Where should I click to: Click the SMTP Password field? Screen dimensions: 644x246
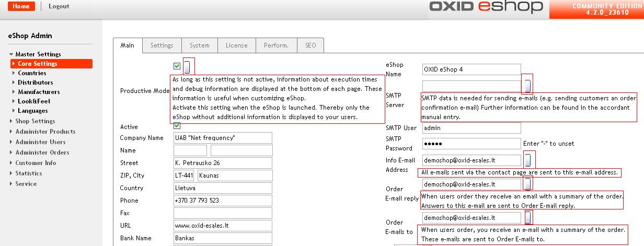471,144
